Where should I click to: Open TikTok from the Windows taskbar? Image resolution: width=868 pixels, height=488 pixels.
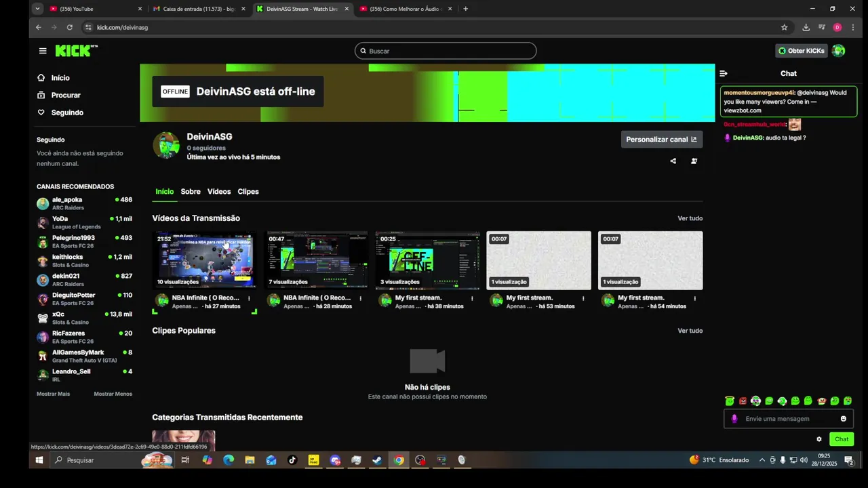[x=292, y=460]
